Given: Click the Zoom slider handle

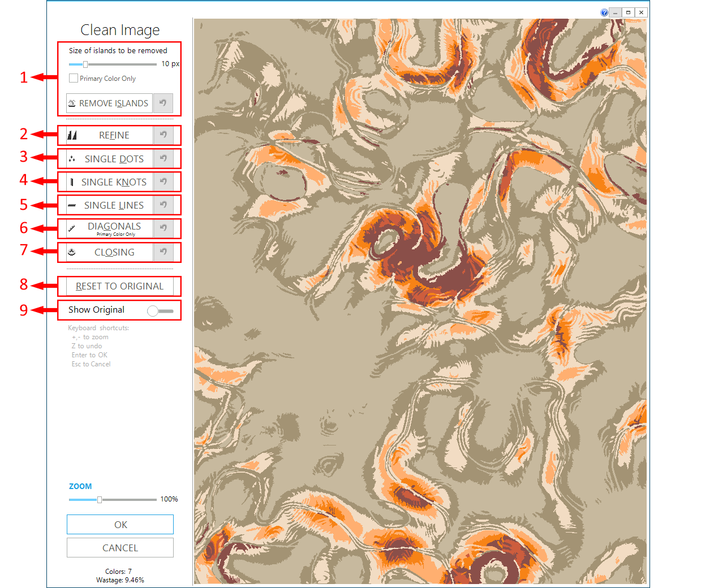Looking at the screenshot, I should (100, 500).
